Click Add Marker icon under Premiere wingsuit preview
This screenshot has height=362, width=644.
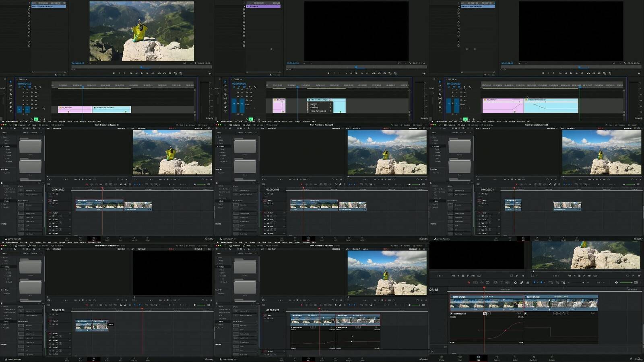coord(114,73)
